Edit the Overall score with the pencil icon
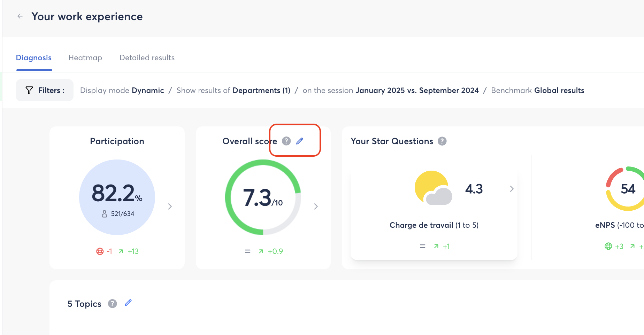 (300, 141)
